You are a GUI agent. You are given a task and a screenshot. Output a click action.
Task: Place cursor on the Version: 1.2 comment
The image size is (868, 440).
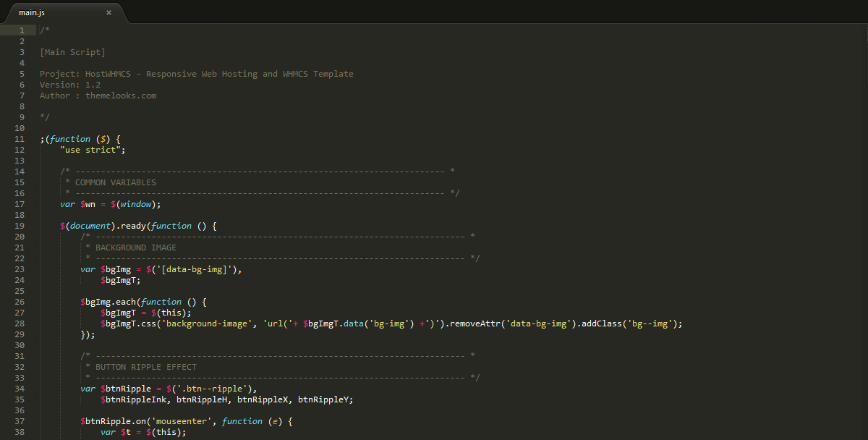point(70,85)
